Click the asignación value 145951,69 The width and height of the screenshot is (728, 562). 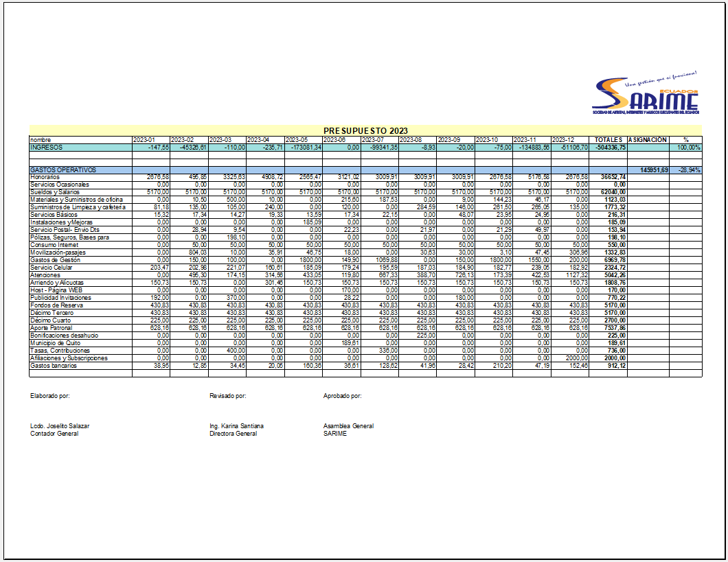655,170
